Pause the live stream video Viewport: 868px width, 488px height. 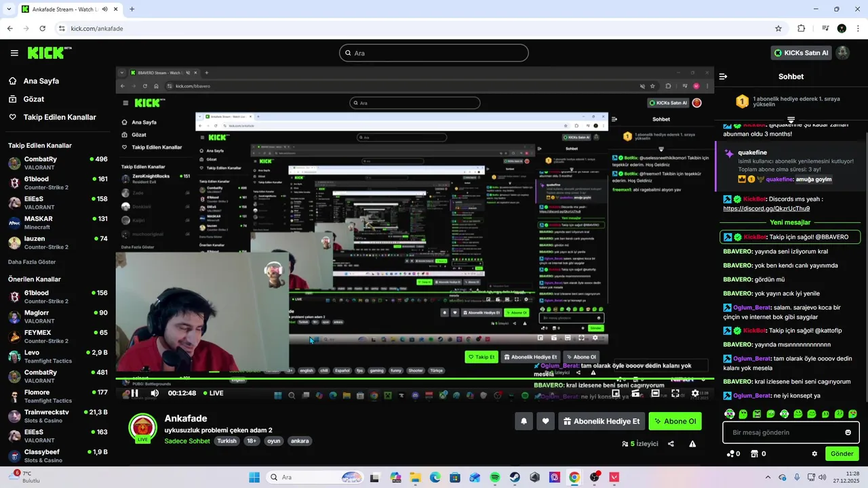pos(134,393)
